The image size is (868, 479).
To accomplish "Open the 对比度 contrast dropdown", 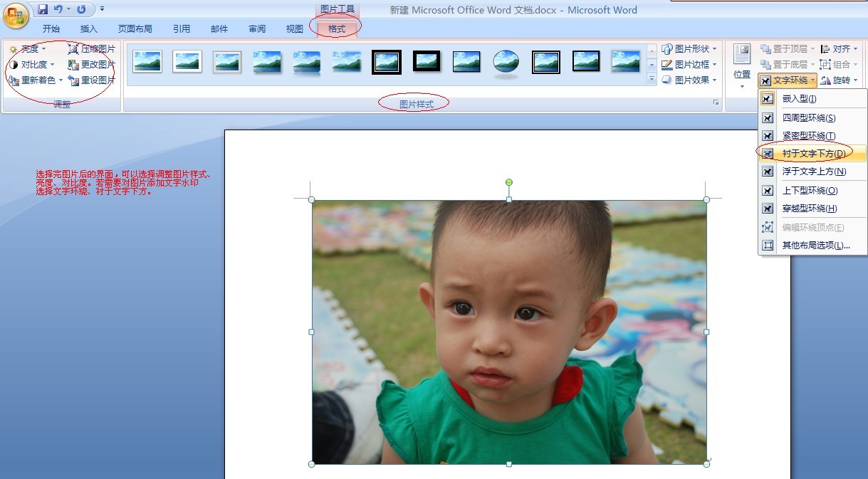I will click(x=31, y=65).
